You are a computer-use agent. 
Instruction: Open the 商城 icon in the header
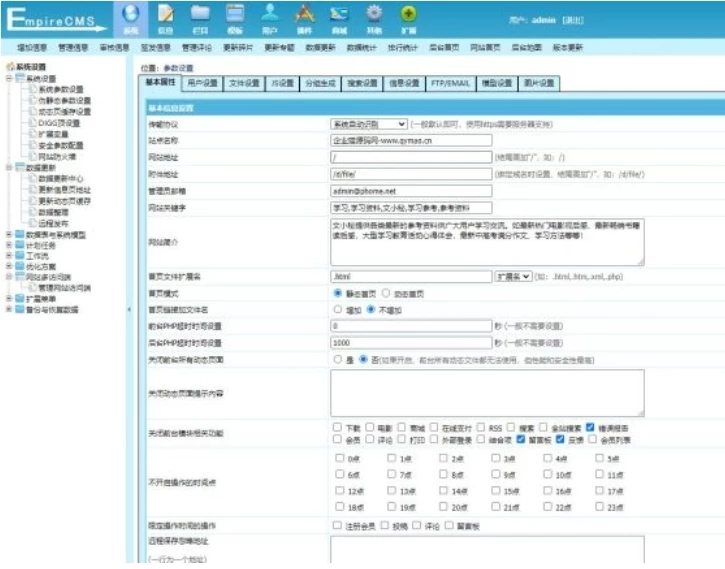pos(339,17)
